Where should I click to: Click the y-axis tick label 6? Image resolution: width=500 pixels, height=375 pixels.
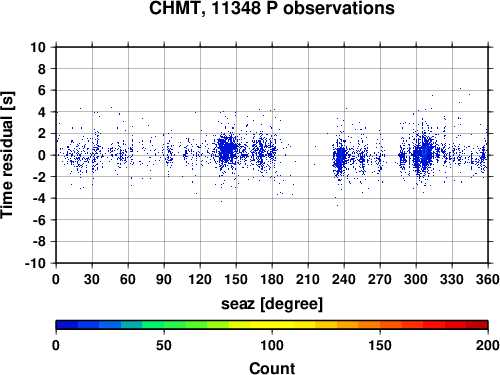click(42, 90)
